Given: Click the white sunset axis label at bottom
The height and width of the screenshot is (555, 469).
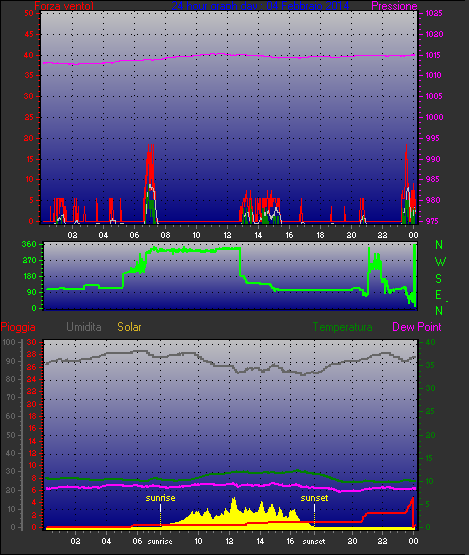Looking at the screenshot, I should pos(314,542).
